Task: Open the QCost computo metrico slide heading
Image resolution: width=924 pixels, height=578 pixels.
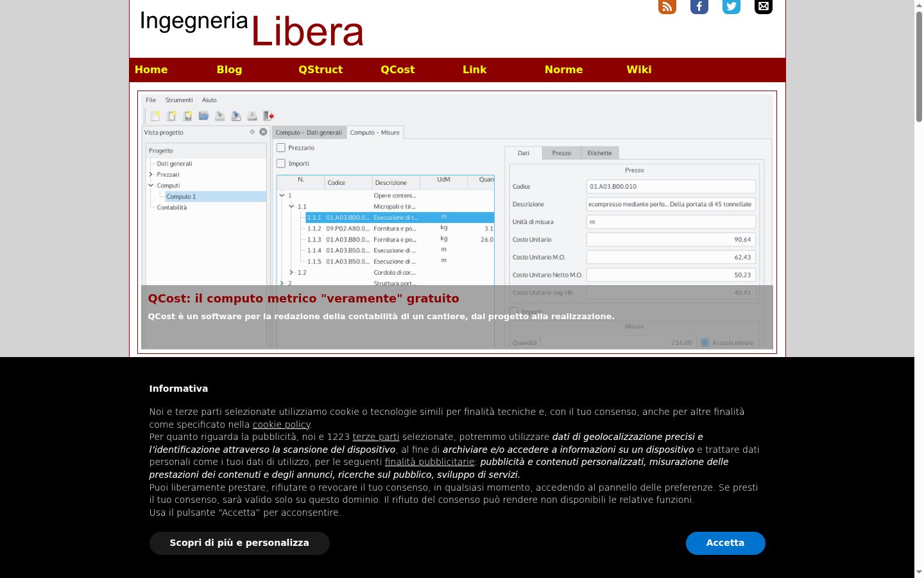Action: [304, 299]
